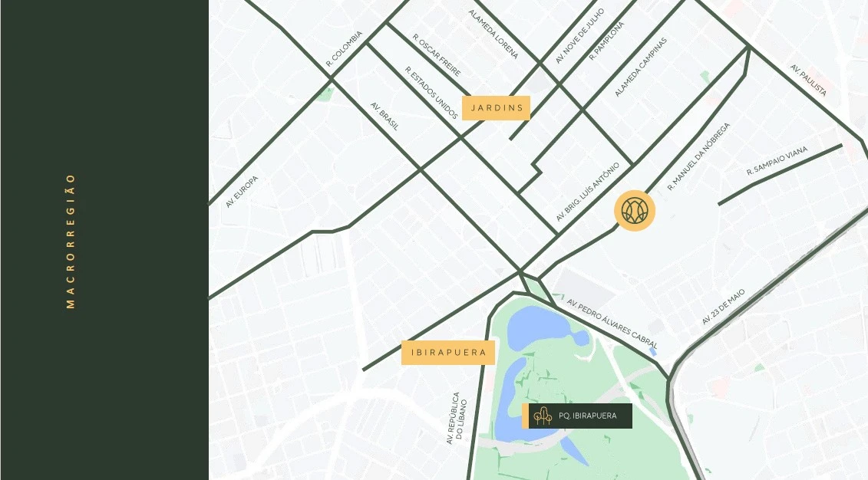Click the Av. Brasil street label
The height and width of the screenshot is (480, 868).
coord(384,117)
